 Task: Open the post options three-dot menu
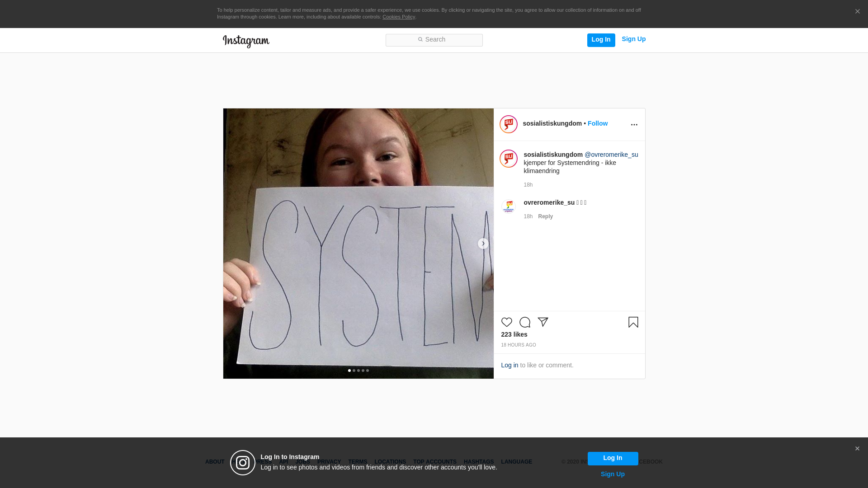click(634, 125)
